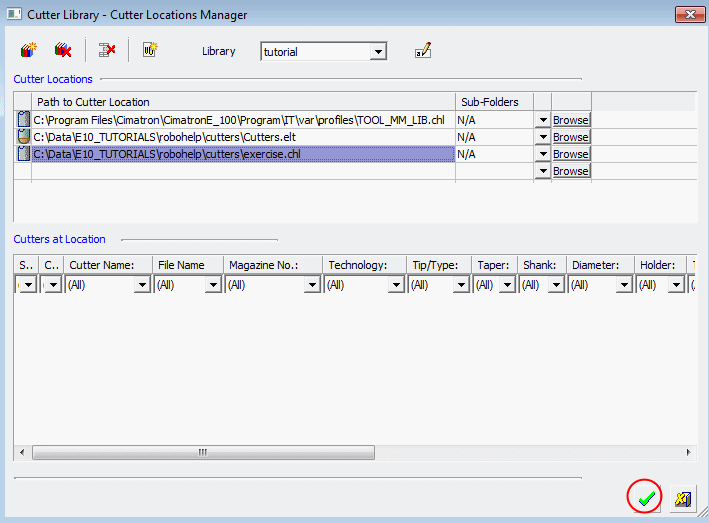The height and width of the screenshot is (523, 709).
Task: Click Browse on the empty fourth row
Action: pos(570,171)
